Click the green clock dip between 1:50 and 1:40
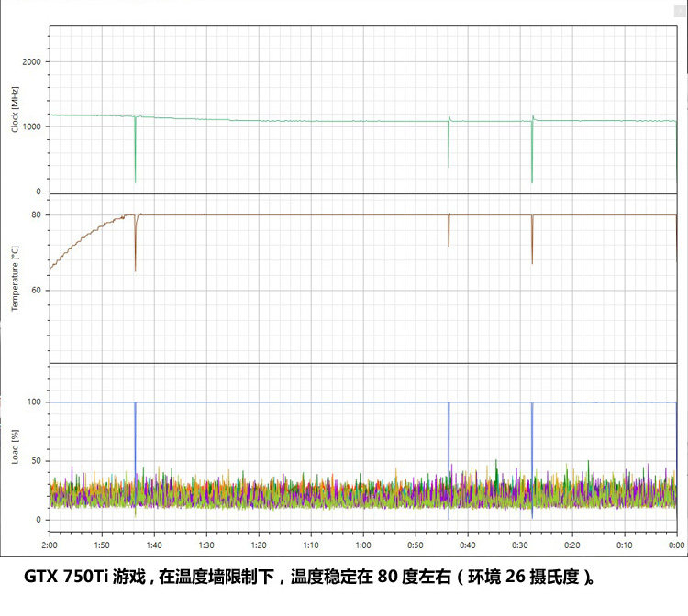688x616 pixels. (x=135, y=149)
